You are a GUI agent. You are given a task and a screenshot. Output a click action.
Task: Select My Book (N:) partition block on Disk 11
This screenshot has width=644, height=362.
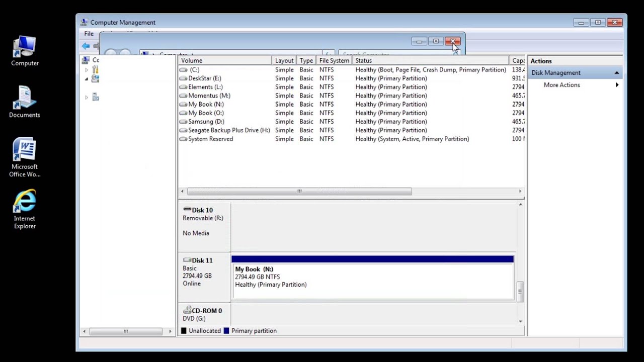(x=372, y=278)
